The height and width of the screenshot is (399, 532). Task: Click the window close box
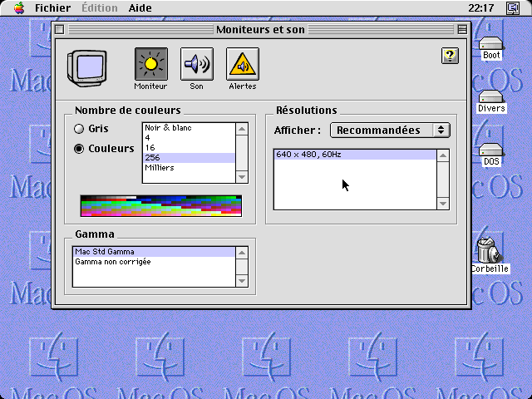coord(59,30)
